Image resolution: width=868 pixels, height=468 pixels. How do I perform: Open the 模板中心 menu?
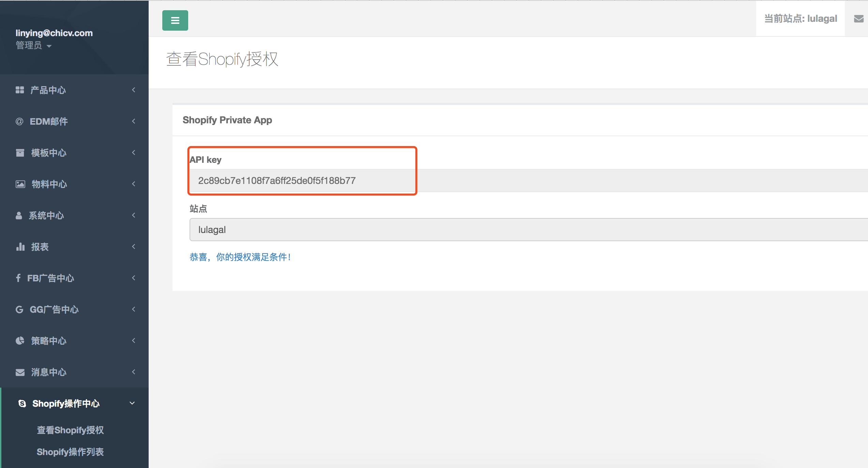click(74, 153)
